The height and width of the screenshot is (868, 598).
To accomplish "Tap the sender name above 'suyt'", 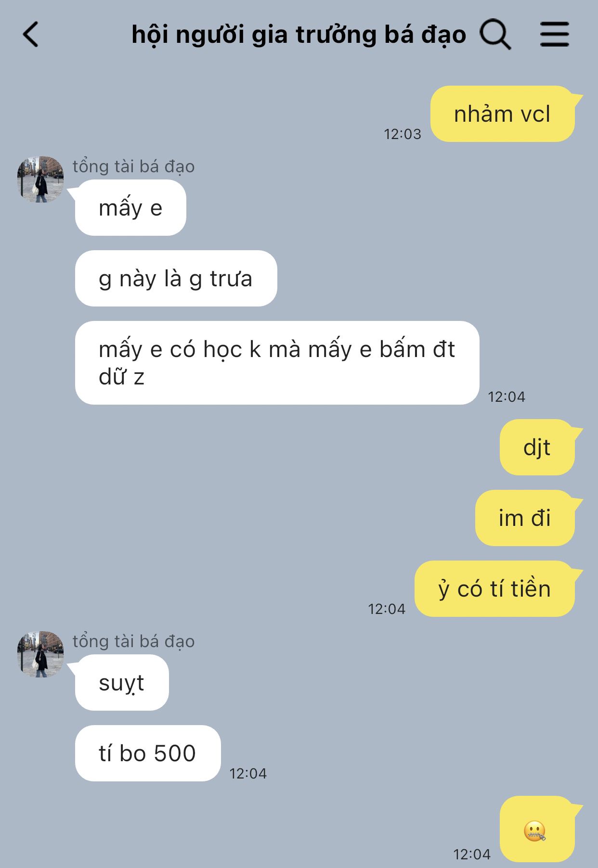I will (x=133, y=641).
